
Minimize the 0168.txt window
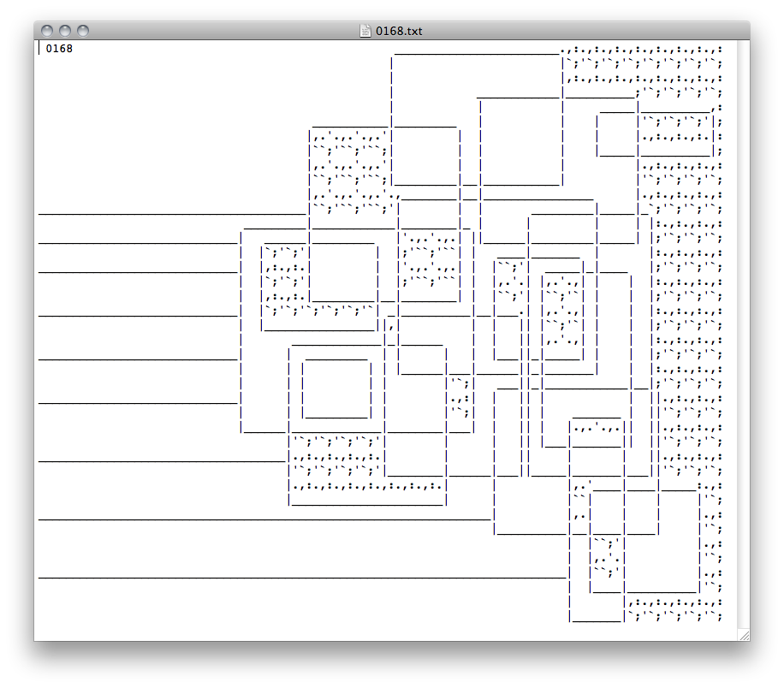pyautogui.click(x=65, y=31)
